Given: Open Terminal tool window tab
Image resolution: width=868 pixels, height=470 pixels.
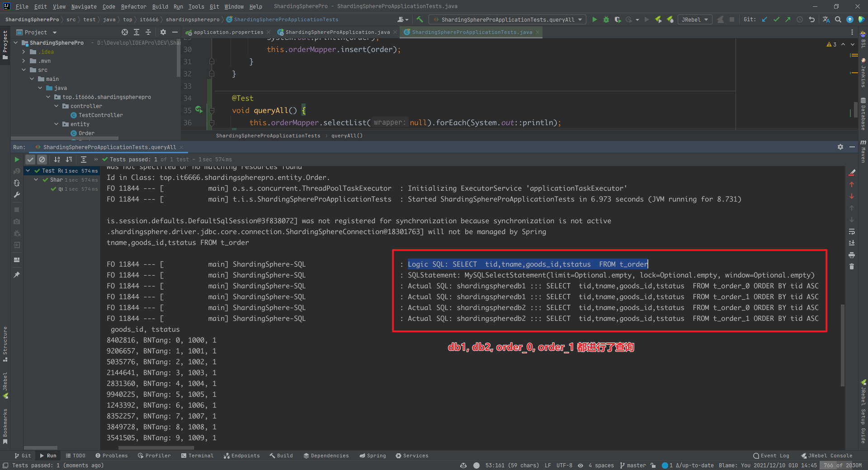Looking at the screenshot, I should (197, 456).
